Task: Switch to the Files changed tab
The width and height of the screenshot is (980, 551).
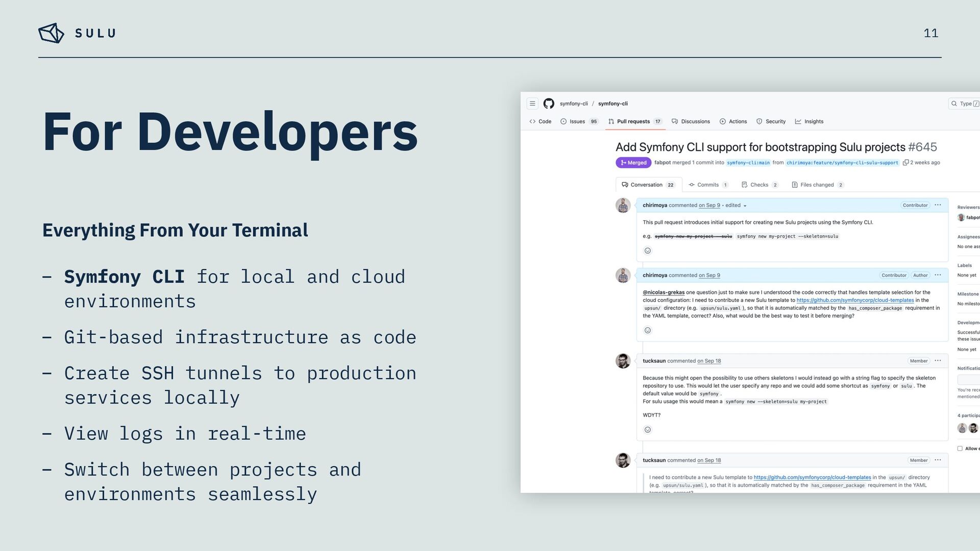Action: click(817, 185)
